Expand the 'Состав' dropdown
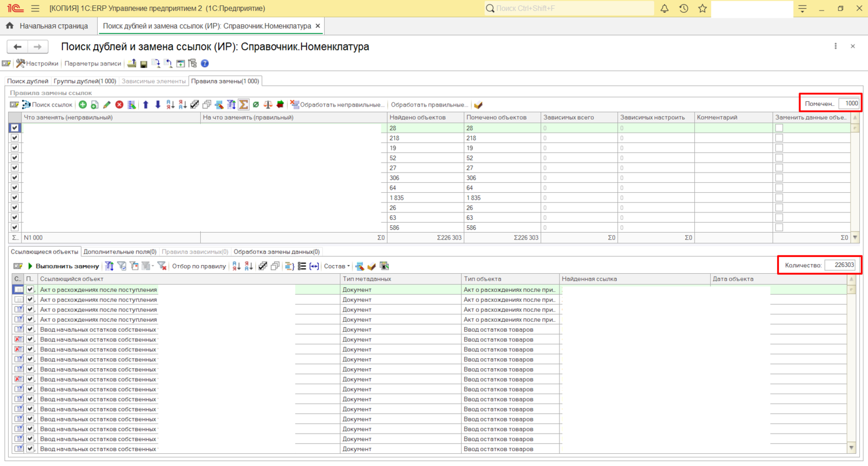This screenshot has width=868, height=466. 337,266
